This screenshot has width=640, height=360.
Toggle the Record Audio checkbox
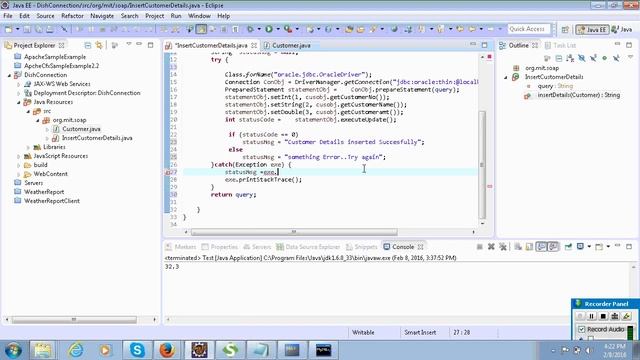coord(582,329)
